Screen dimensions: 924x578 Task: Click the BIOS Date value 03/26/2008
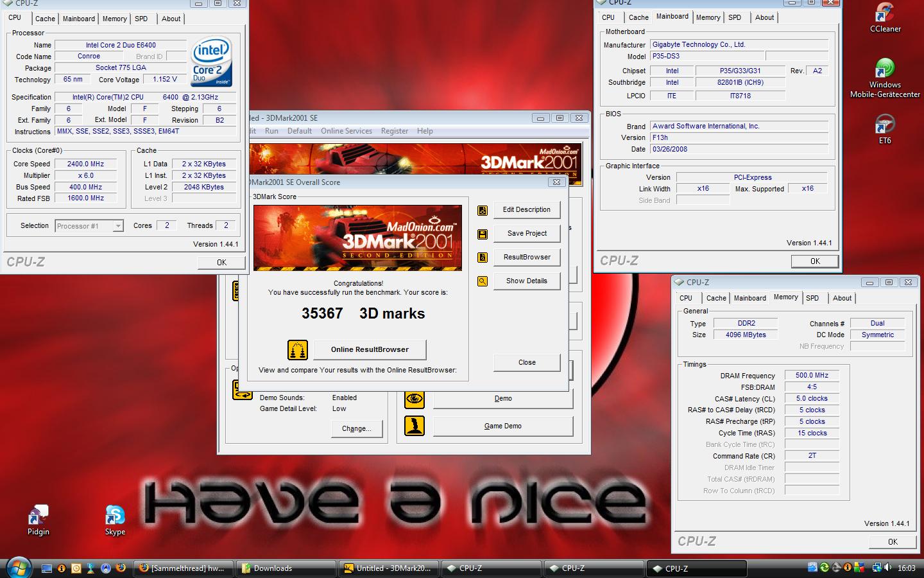click(x=739, y=149)
